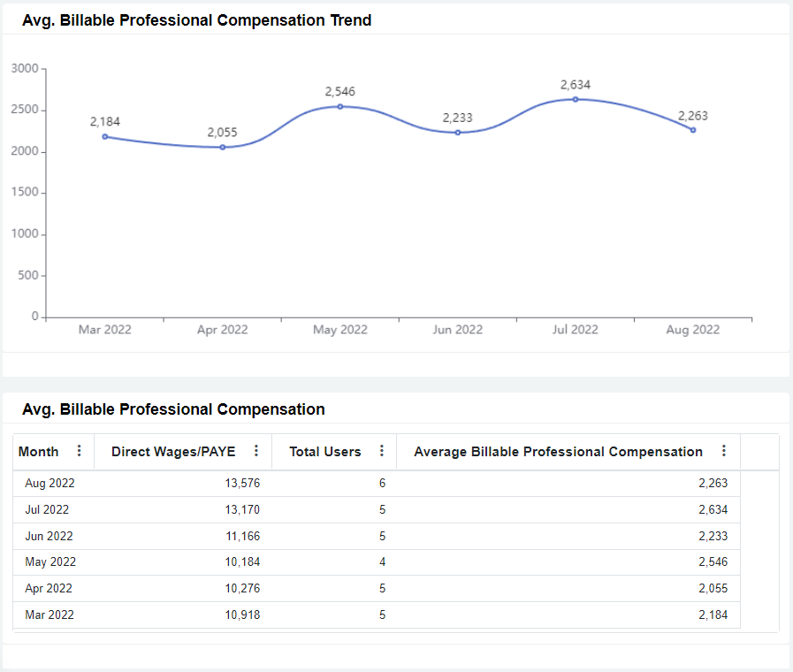Select the Jul 2022 month cell

pyautogui.click(x=48, y=509)
